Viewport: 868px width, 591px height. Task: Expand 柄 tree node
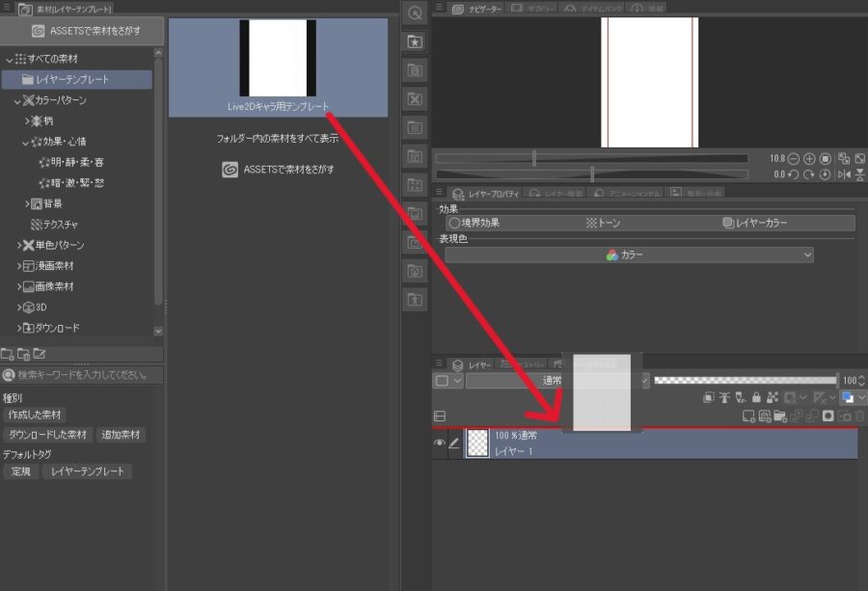click(27, 121)
